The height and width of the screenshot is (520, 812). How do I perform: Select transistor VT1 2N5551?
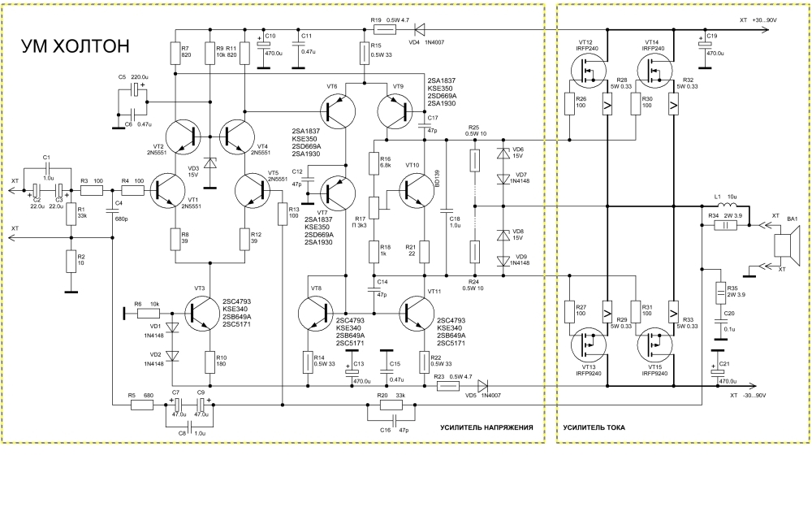(167, 191)
